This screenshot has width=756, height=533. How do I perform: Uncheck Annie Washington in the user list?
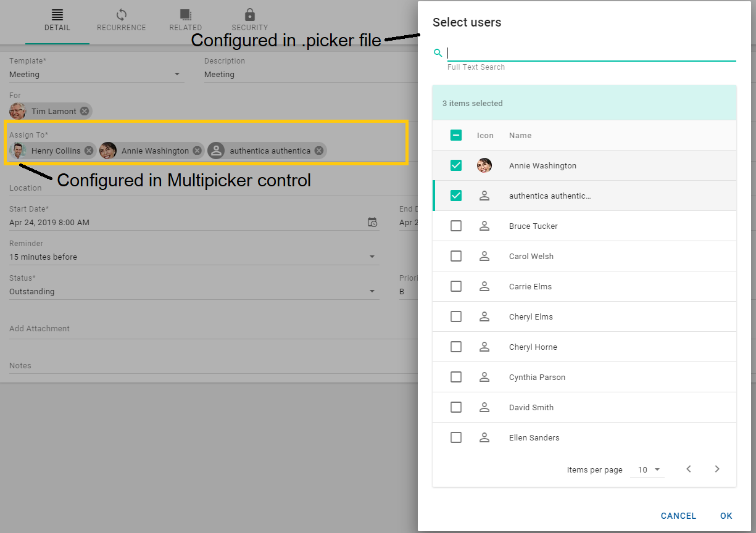456,165
